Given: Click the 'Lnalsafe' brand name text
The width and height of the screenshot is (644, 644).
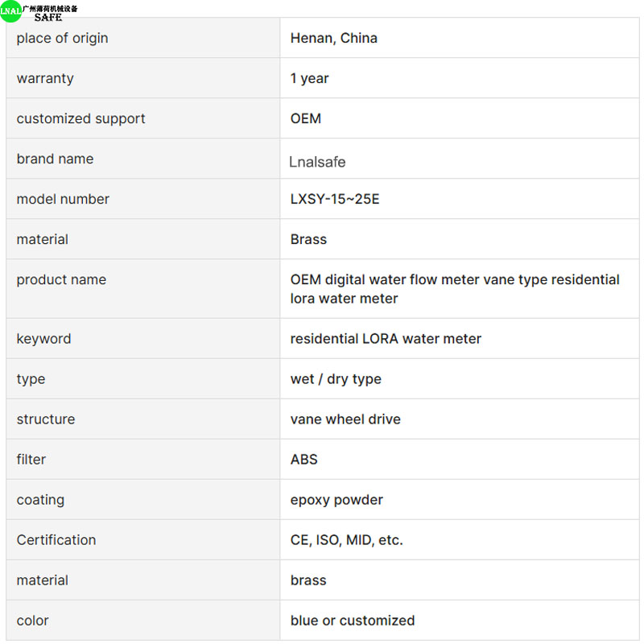Looking at the screenshot, I should pos(317,162).
